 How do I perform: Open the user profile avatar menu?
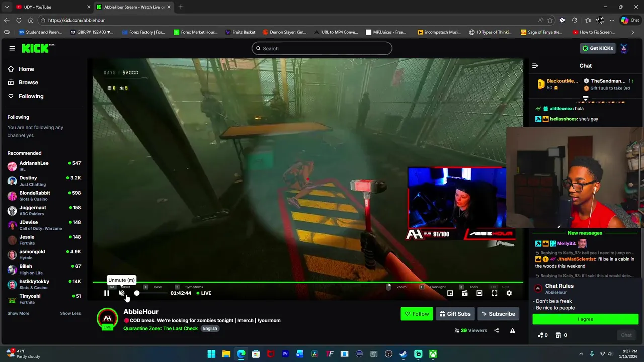[x=624, y=48]
